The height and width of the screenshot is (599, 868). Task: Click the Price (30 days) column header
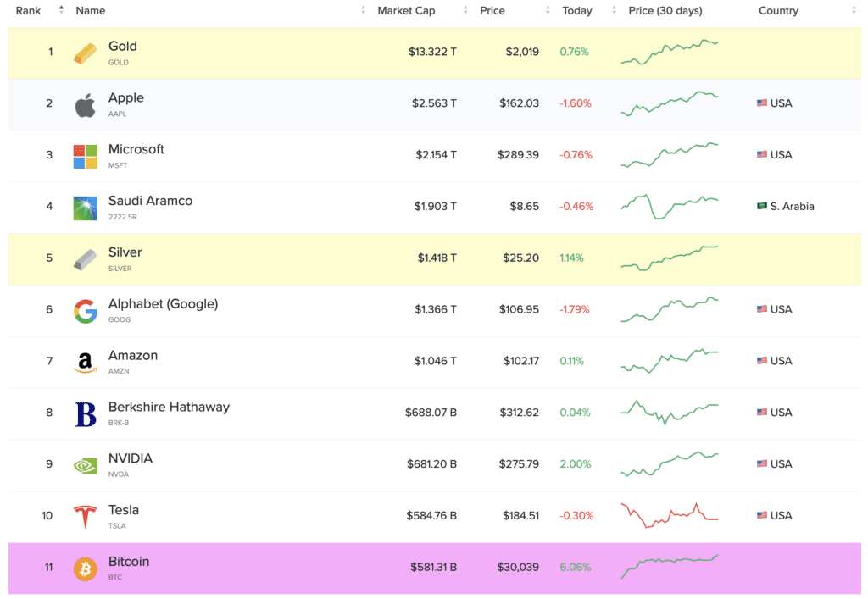(x=665, y=10)
